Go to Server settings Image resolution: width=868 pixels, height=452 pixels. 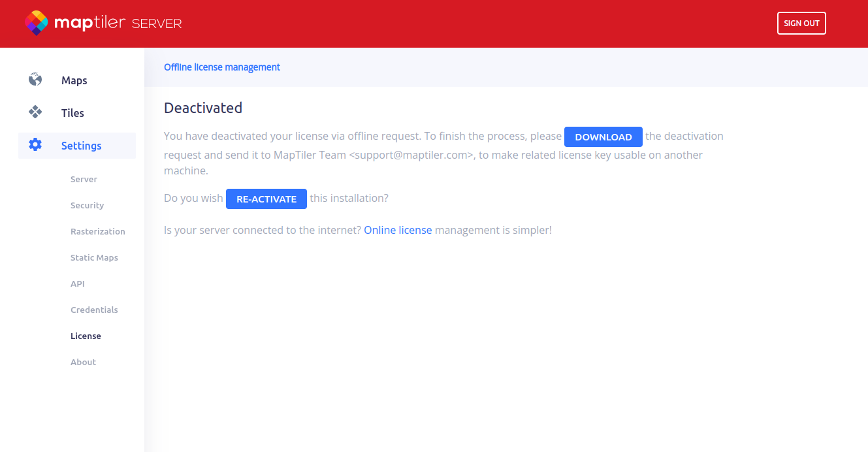pos(84,179)
